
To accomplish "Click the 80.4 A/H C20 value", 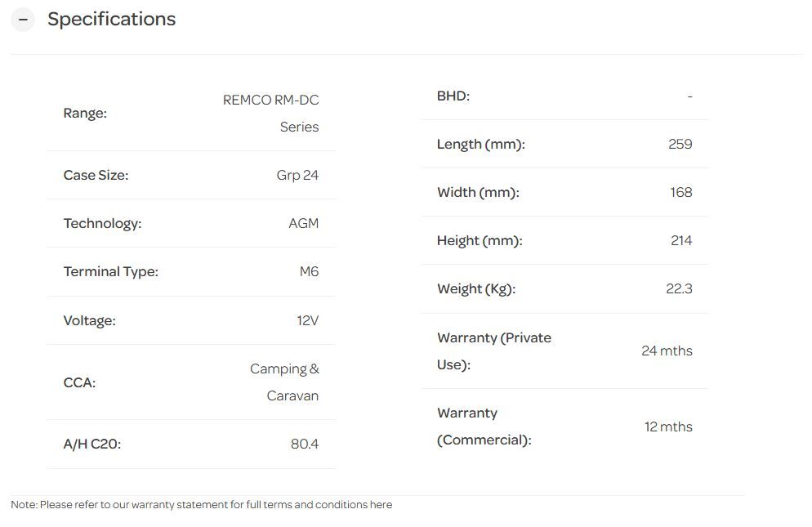I will coord(304,444).
